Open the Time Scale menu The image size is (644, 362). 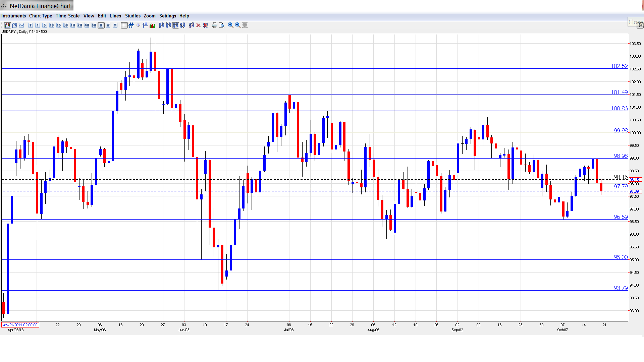coord(67,16)
